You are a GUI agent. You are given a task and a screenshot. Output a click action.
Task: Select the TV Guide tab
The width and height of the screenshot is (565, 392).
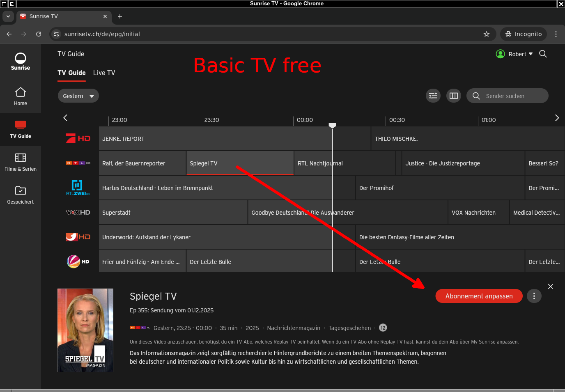71,73
